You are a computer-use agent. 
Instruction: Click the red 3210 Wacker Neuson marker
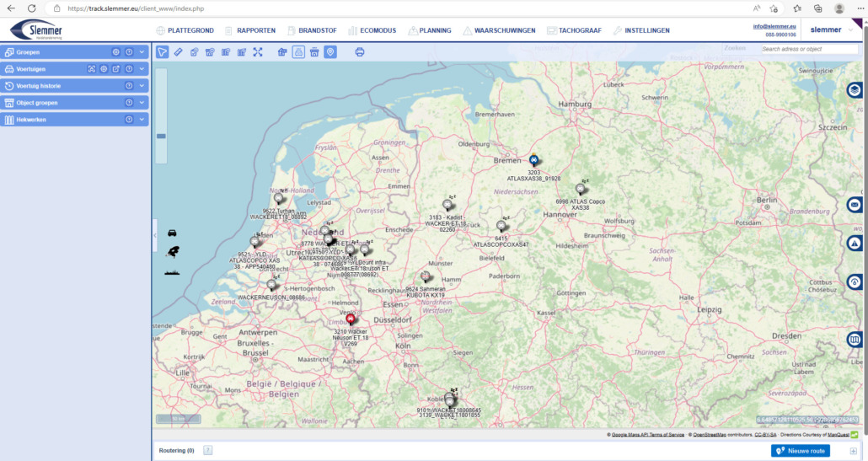point(351,319)
